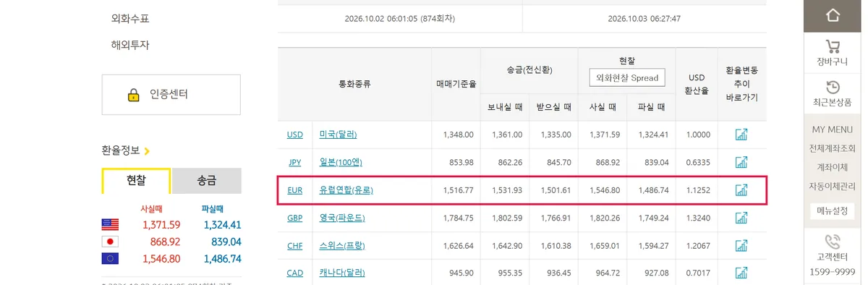Click the Japan flag in 환율정보
The width and height of the screenshot is (868, 285).
point(110,242)
